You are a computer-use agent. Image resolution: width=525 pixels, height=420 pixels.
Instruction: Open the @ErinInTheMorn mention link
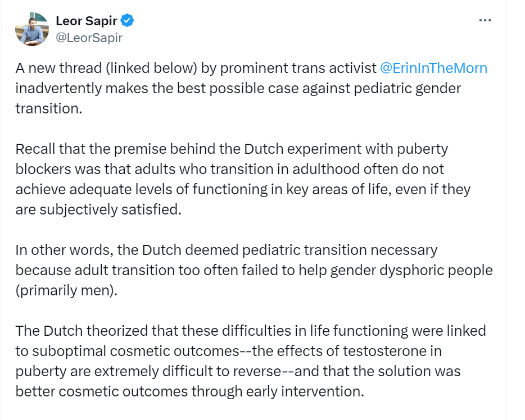point(433,69)
